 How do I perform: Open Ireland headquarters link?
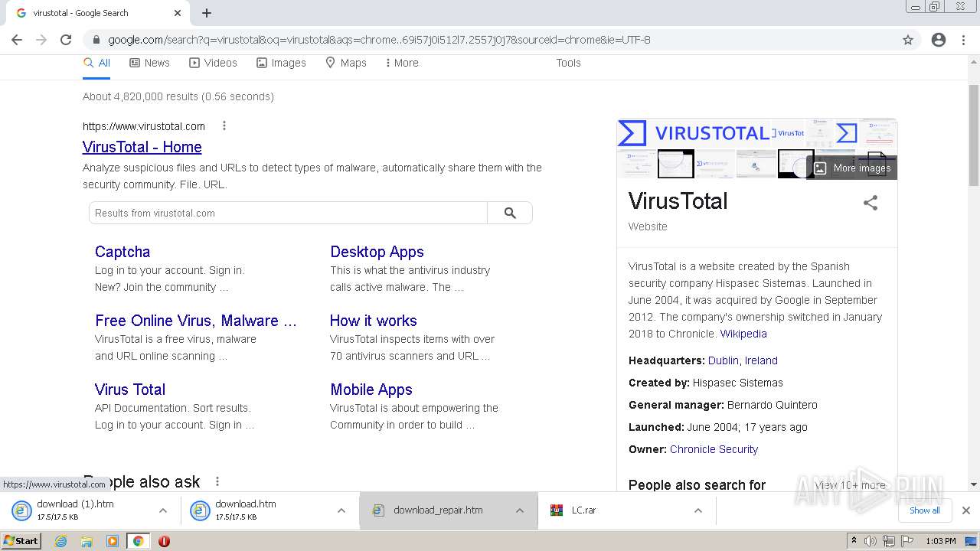click(761, 360)
